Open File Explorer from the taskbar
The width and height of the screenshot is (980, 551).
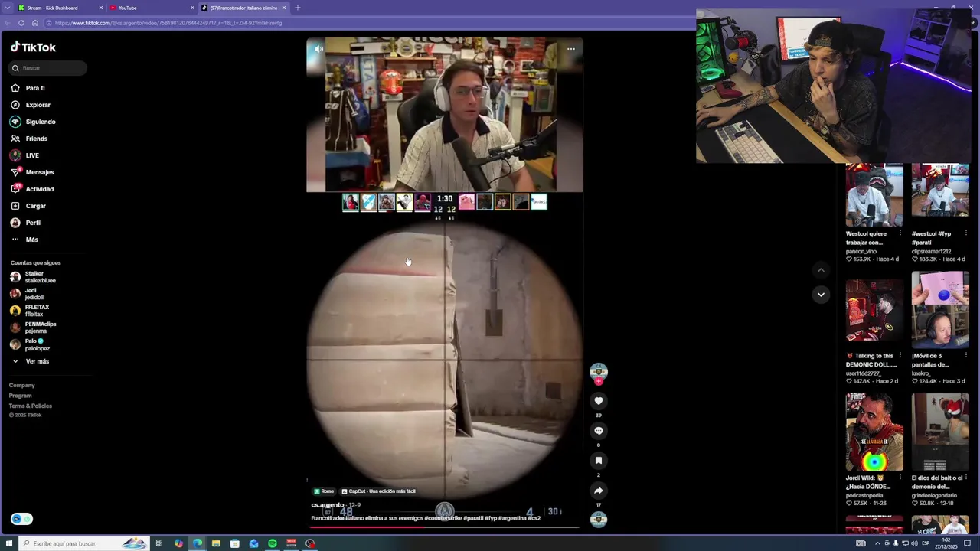point(216,543)
